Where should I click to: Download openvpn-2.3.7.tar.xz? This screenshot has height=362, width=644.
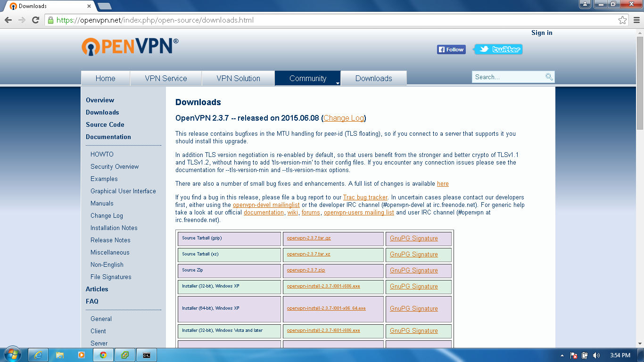(308, 254)
